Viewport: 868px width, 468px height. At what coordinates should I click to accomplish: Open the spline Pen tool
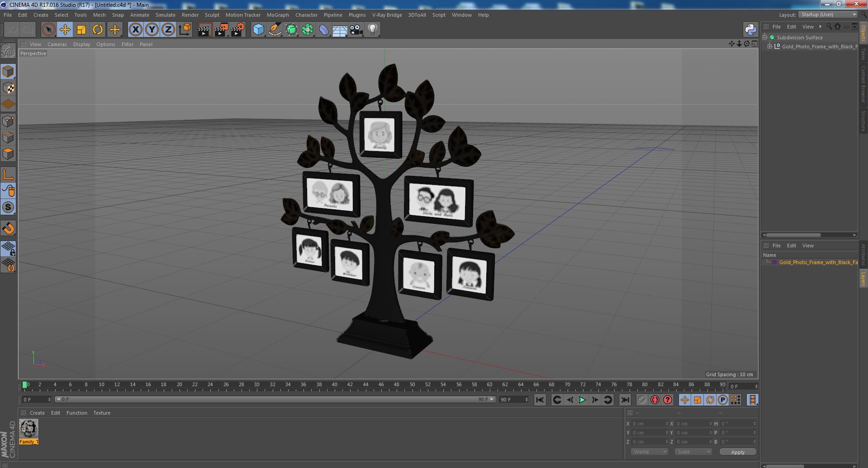pos(275,30)
